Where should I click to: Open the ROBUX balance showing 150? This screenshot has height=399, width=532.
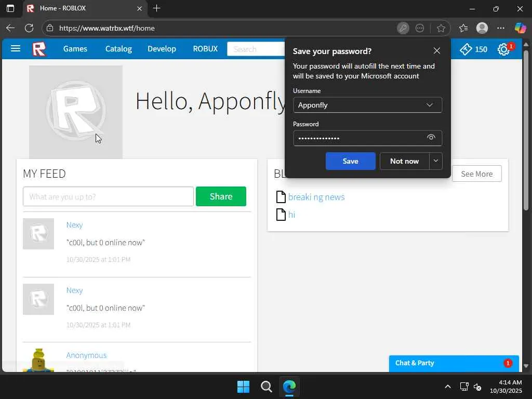coord(474,49)
